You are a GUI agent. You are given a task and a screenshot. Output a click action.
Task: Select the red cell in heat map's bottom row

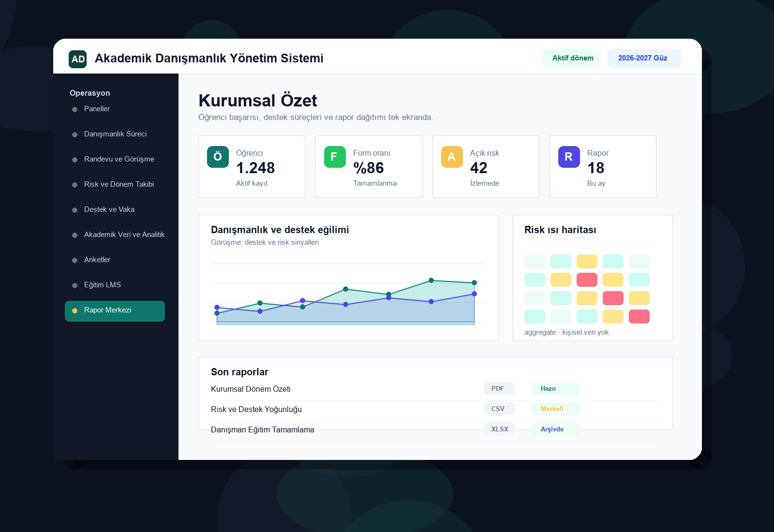pos(639,317)
